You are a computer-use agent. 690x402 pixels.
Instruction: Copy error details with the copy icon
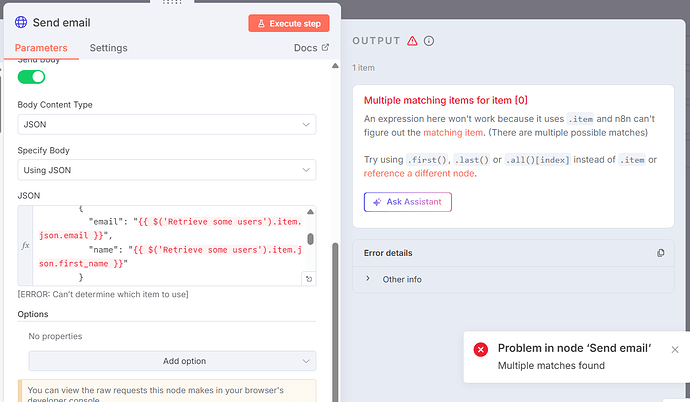pyautogui.click(x=659, y=253)
